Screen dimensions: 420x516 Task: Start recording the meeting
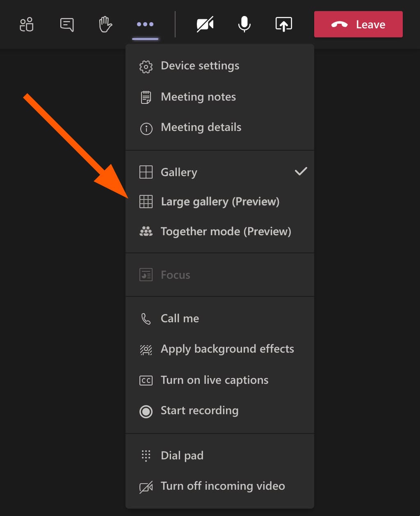point(199,411)
